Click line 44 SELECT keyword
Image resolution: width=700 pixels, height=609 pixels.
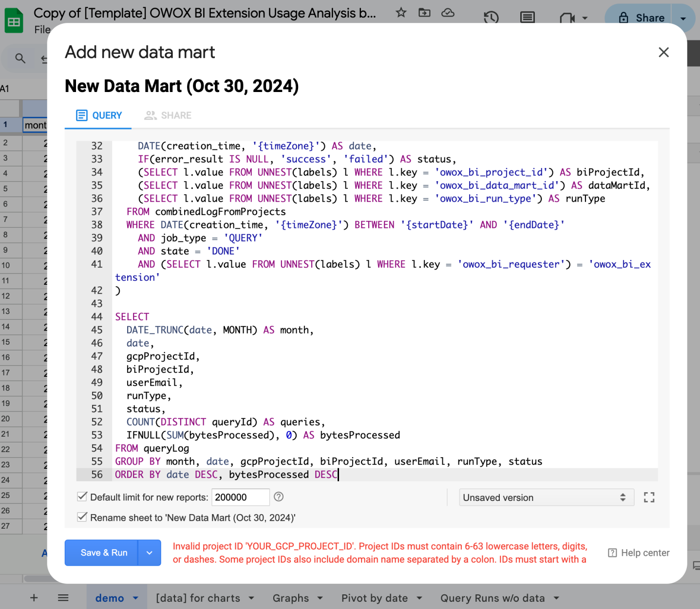132,317
